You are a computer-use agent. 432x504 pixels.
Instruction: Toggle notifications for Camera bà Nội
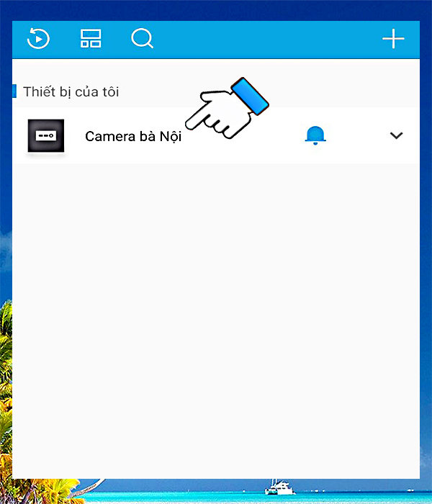click(315, 135)
